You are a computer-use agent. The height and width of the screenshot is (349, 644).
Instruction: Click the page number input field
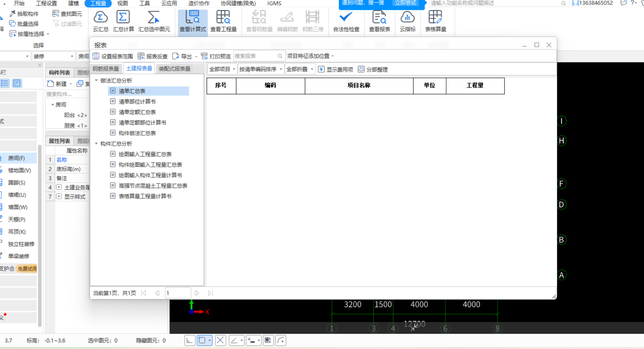[178, 293]
